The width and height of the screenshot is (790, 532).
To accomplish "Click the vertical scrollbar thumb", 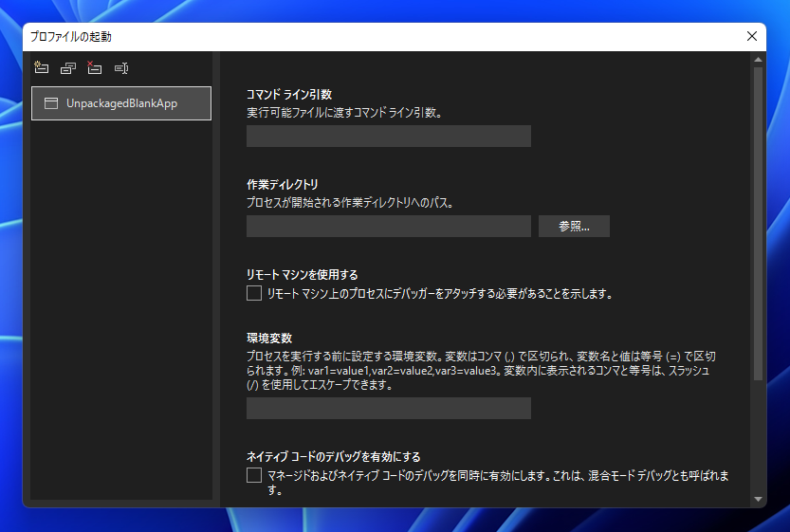I will coord(759,223).
